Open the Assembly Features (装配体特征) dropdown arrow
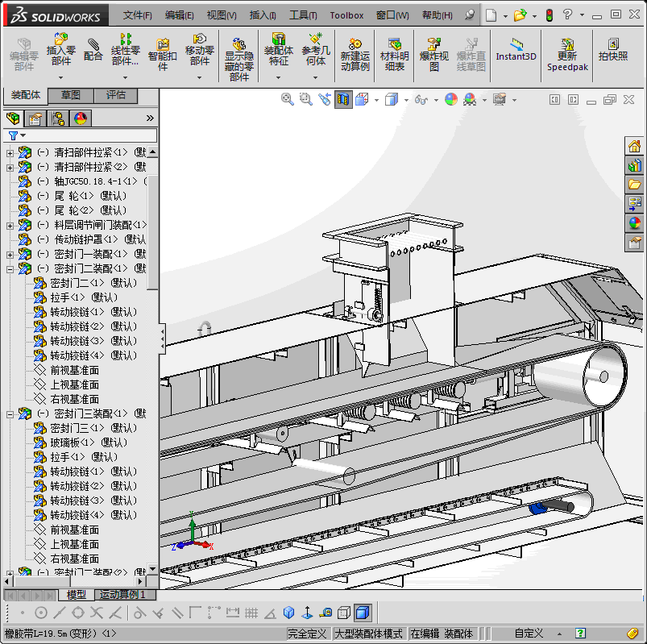Viewport: 647px width, 644px height. pos(279,78)
